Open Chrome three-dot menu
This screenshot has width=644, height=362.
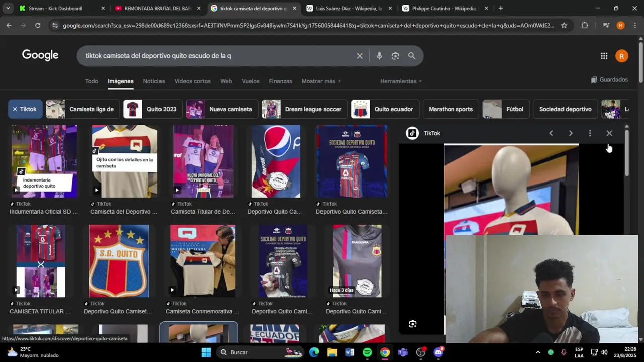coord(635,25)
